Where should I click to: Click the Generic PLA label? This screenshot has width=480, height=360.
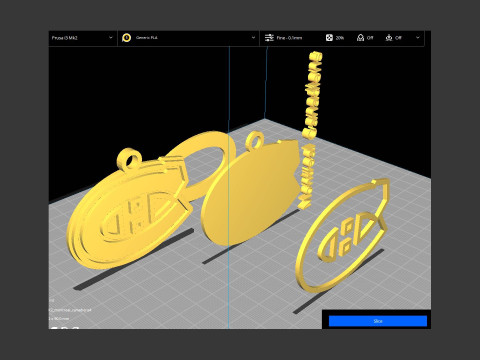(x=147, y=38)
